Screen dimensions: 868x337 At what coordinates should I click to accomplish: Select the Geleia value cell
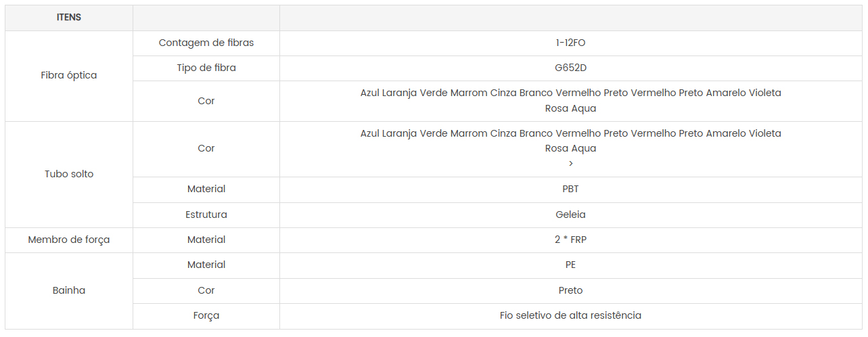click(570, 215)
